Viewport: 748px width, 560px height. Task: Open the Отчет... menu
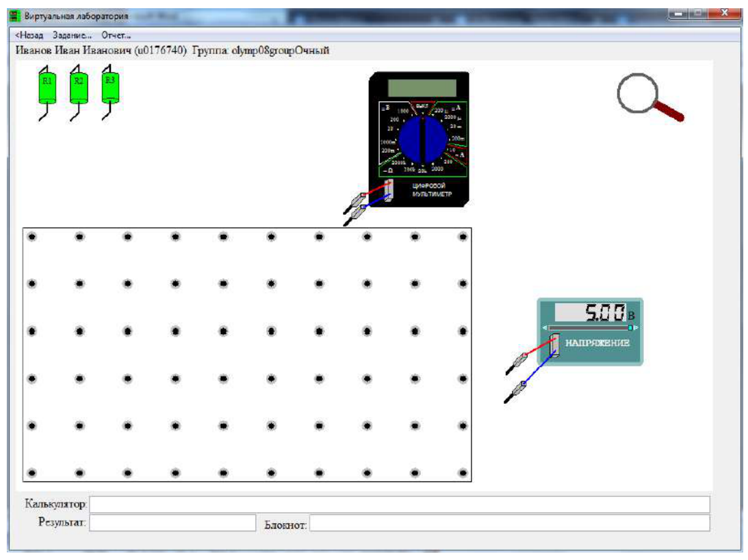pyautogui.click(x=116, y=36)
